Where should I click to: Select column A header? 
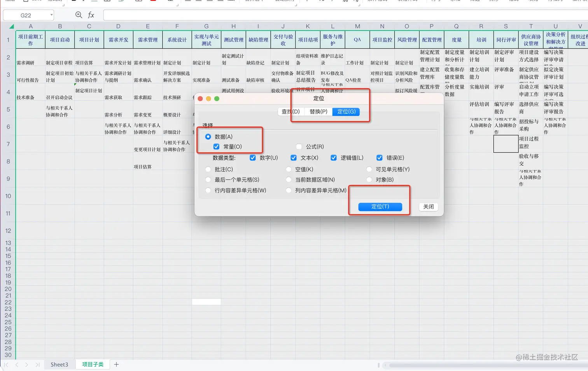tap(30, 26)
